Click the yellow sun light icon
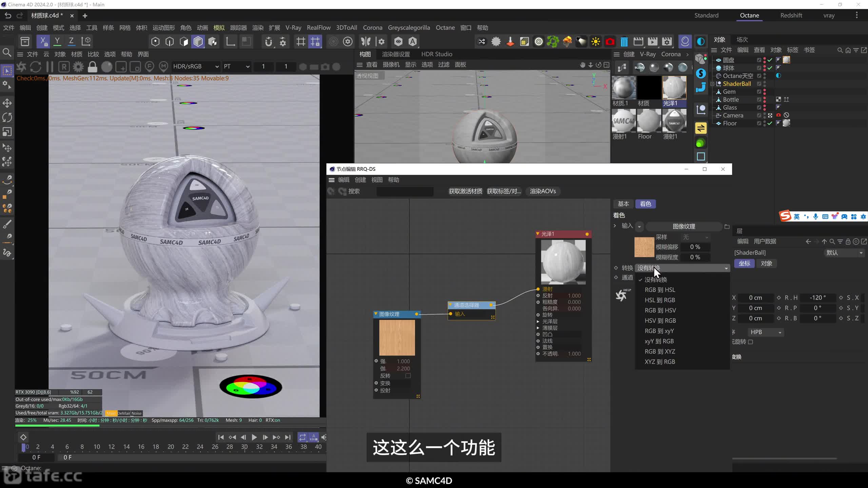The height and width of the screenshot is (488, 868). [595, 42]
